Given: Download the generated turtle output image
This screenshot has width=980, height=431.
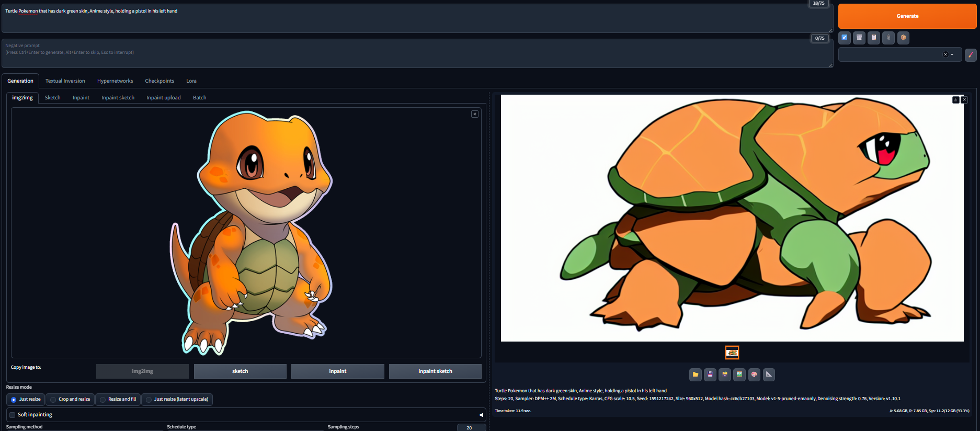Looking at the screenshot, I should pyautogui.click(x=955, y=100).
